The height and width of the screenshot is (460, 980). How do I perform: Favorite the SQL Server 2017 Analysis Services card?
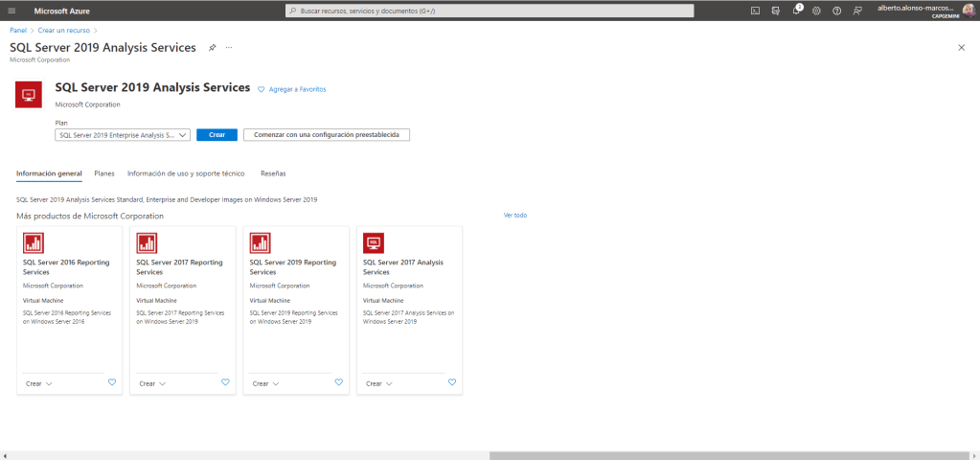[x=452, y=382]
